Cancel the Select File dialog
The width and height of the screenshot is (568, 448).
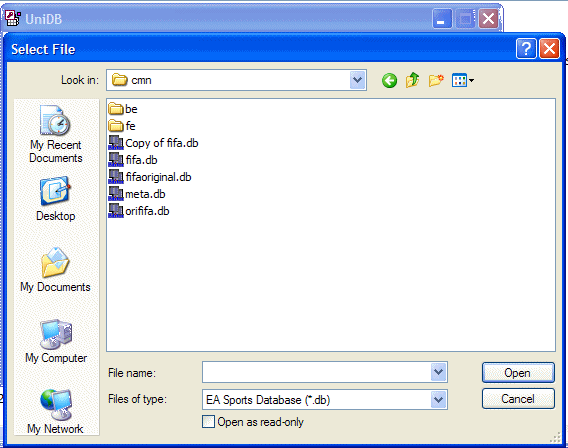518,399
